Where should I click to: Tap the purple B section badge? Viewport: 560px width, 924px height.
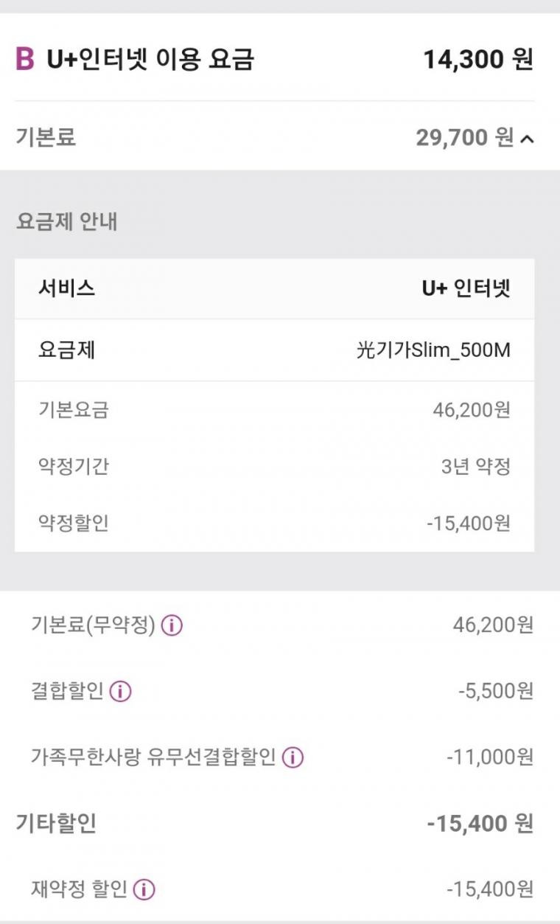coord(24,59)
